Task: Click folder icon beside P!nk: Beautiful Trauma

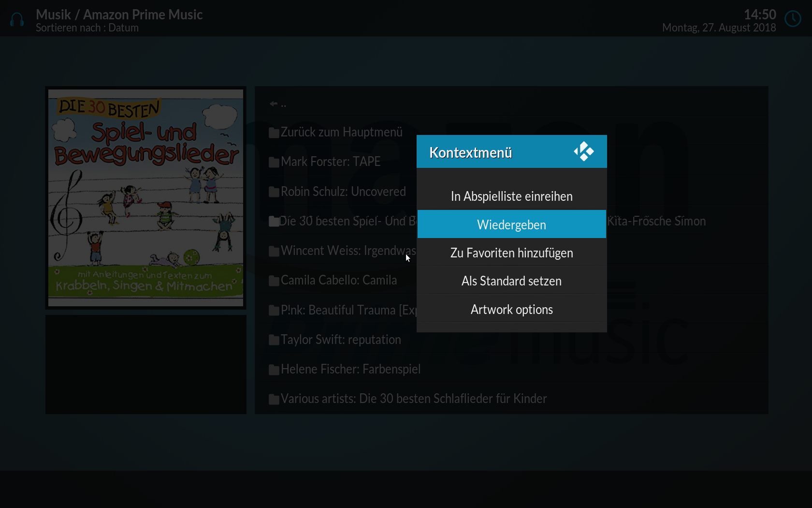Action: (274, 311)
